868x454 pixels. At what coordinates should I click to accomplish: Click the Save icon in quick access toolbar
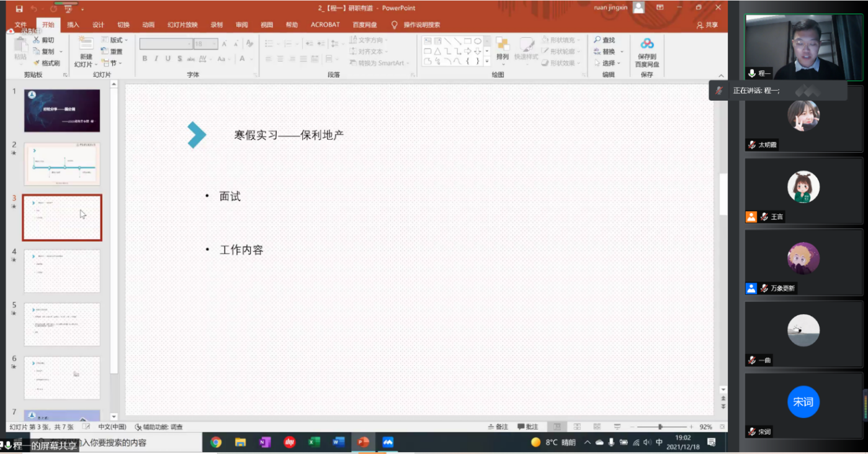[19, 9]
